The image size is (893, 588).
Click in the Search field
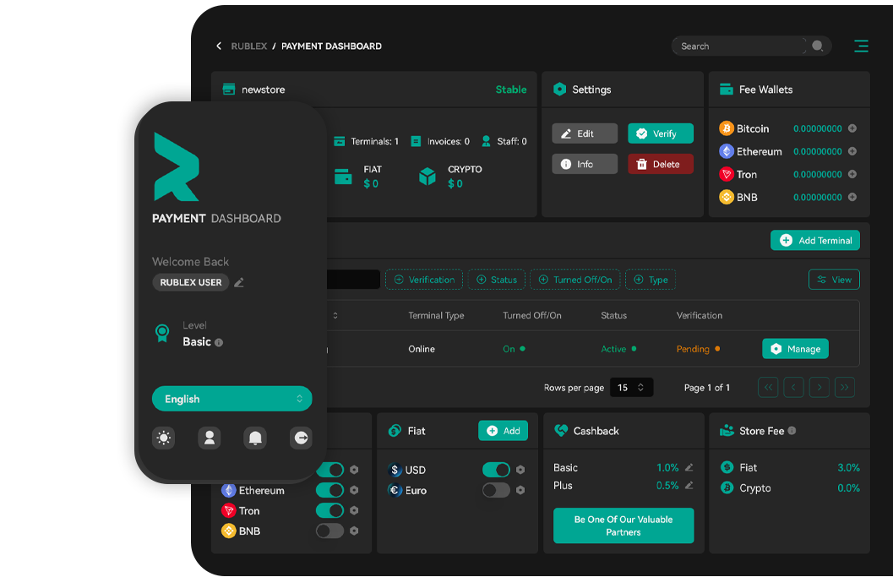click(740, 46)
